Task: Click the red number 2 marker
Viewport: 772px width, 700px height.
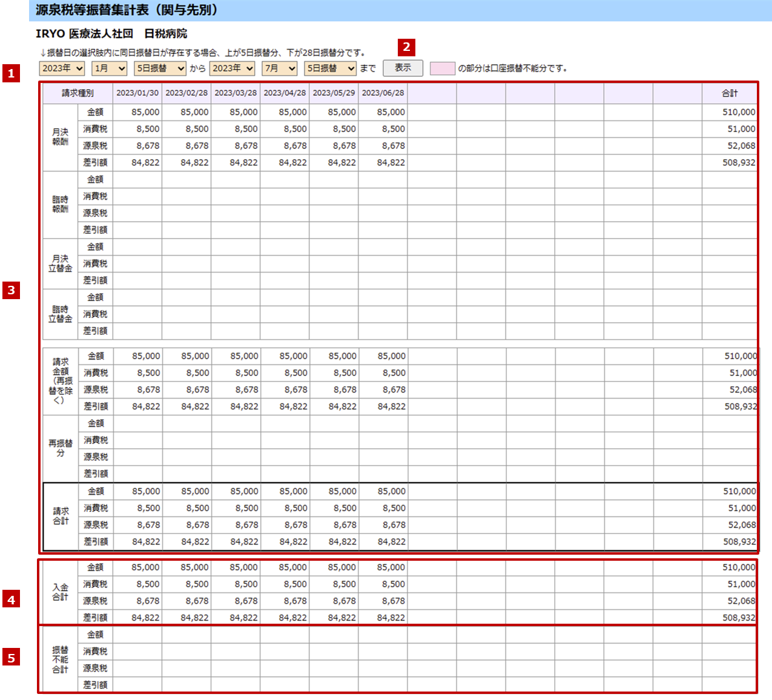Action: (406, 47)
